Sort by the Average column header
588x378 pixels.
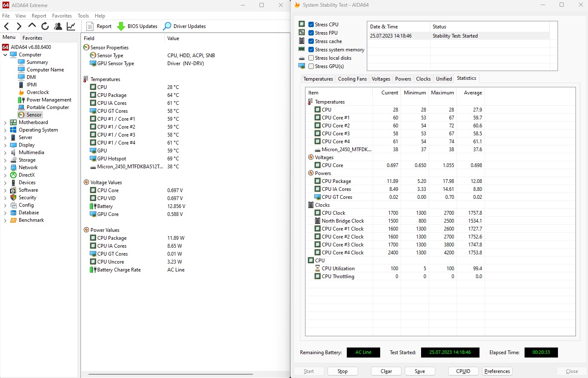click(470, 93)
